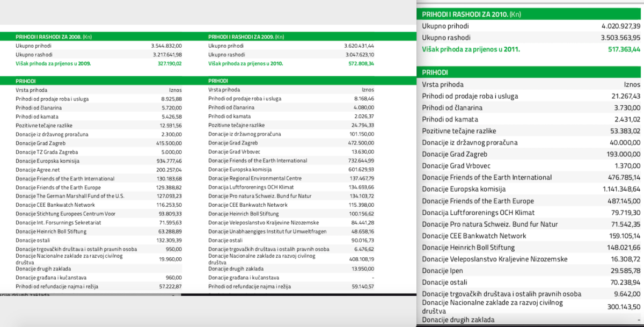Select total expenses value 3.047.623,10
Viewport: 644px width, 327px height.
pyautogui.click(x=359, y=55)
